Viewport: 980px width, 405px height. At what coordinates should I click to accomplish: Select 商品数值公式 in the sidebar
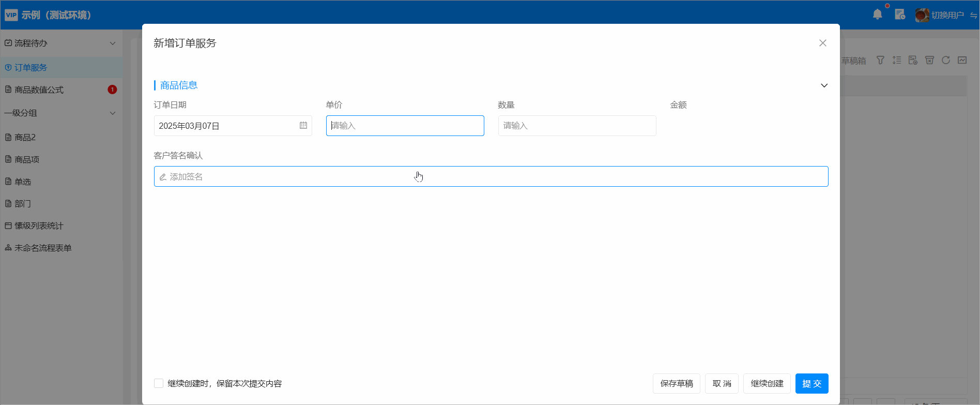pyautogui.click(x=39, y=90)
